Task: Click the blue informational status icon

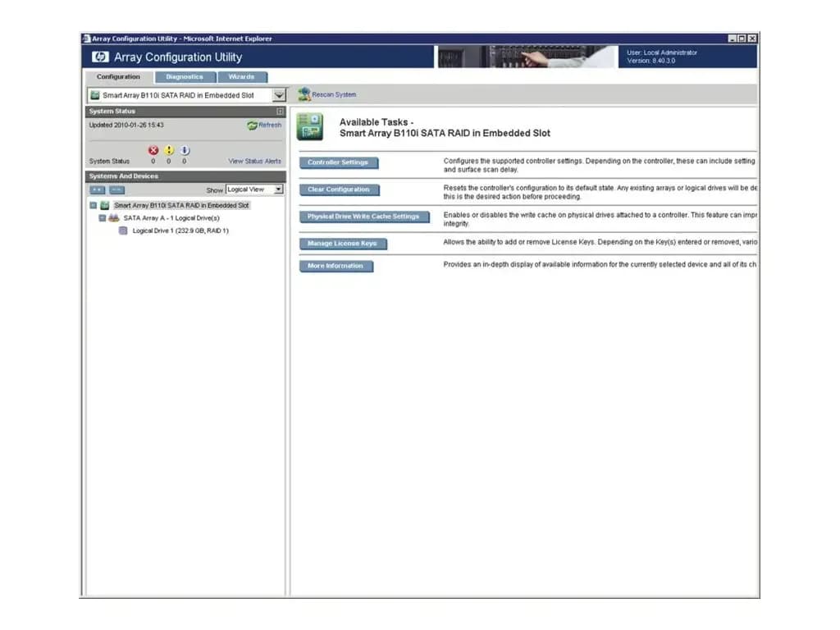Action: pyautogui.click(x=185, y=151)
